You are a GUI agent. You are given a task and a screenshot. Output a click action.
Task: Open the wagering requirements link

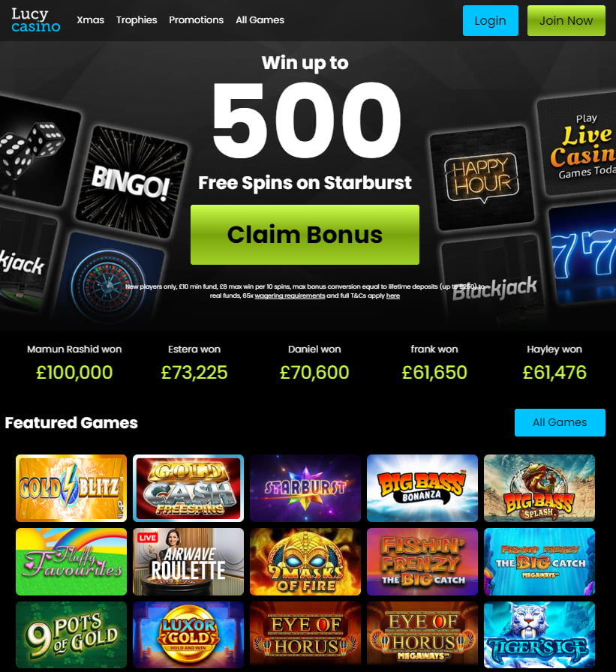290,295
